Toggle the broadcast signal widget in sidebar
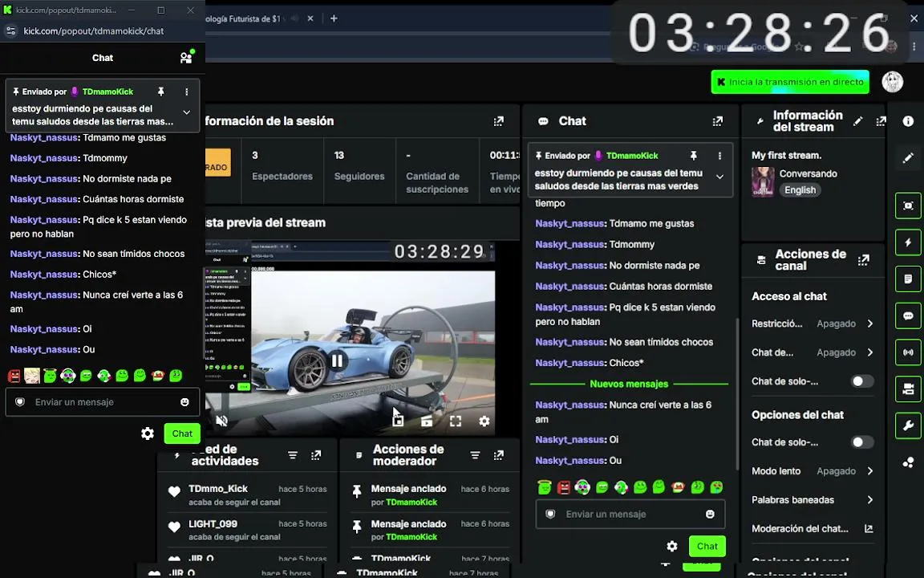The height and width of the screenshot is (578, 924). [x=908, y=352]
